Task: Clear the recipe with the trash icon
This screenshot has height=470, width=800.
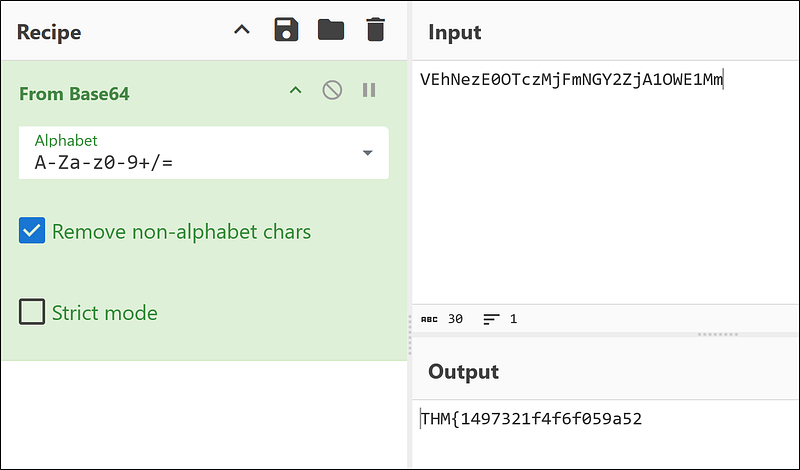Action: tap(375, 30)
